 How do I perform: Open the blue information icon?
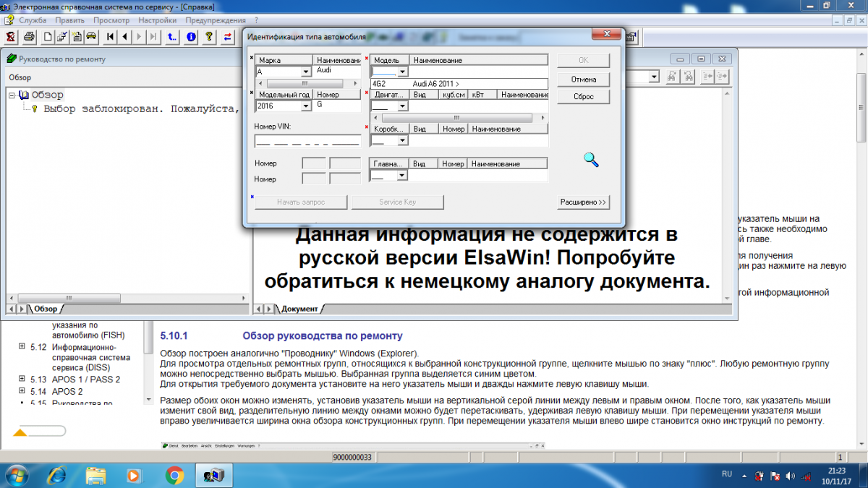click(191, 36)
